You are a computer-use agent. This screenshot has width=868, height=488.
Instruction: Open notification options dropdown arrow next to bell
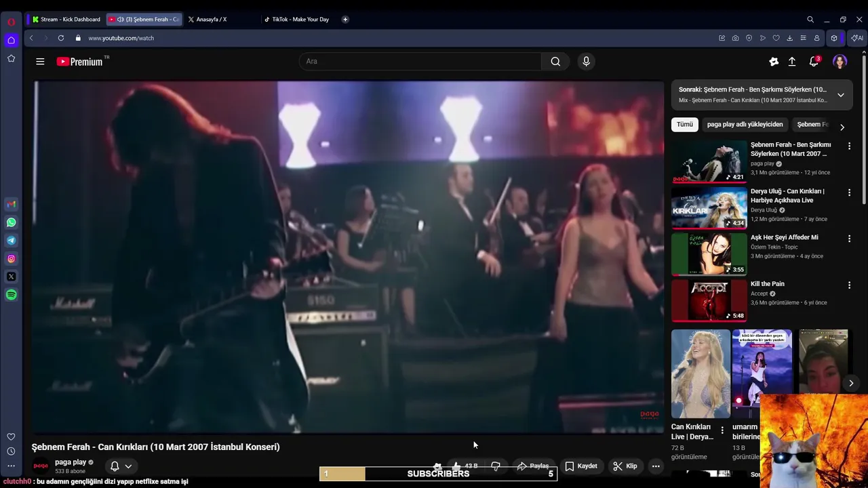coord(128,466)
